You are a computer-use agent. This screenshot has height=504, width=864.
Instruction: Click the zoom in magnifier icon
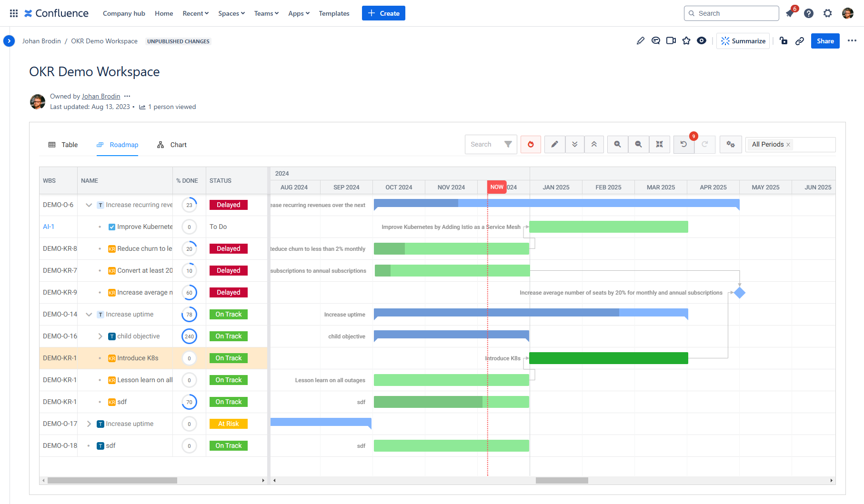tap(617, 144)
